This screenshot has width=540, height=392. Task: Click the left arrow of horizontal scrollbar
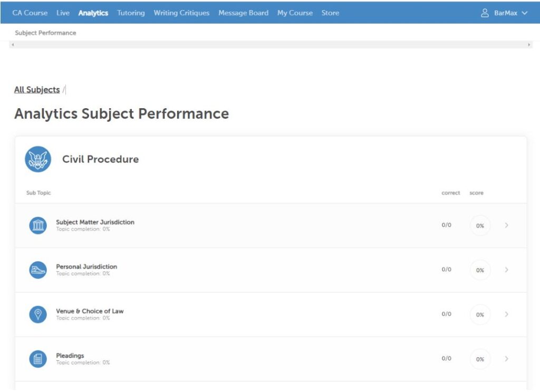tap(13, 45)
